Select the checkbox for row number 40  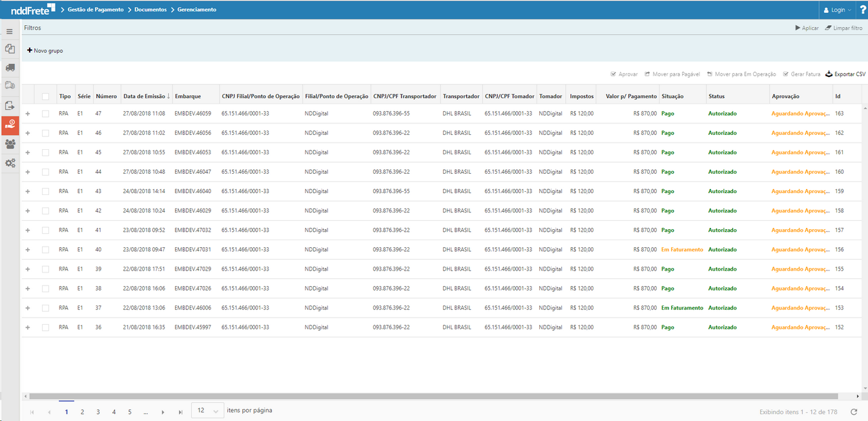click(x=45, y=250)
